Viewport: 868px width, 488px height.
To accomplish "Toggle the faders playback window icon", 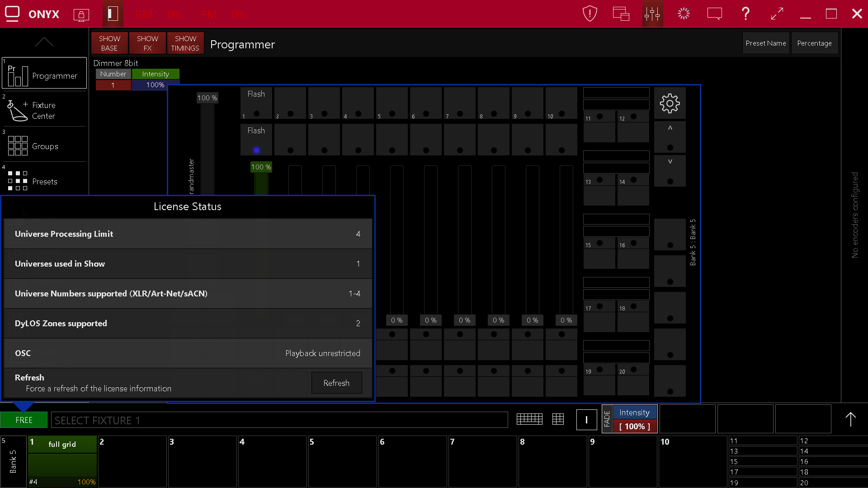I will coord(652,14).
